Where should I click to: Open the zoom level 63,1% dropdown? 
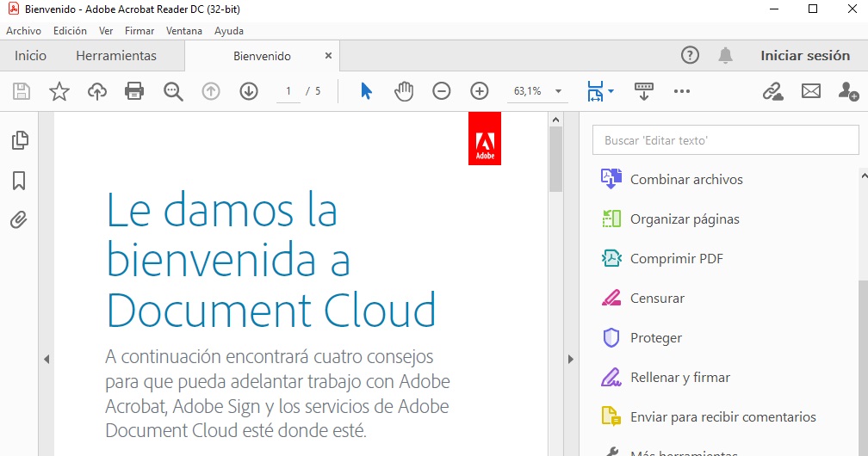[558, 91]
